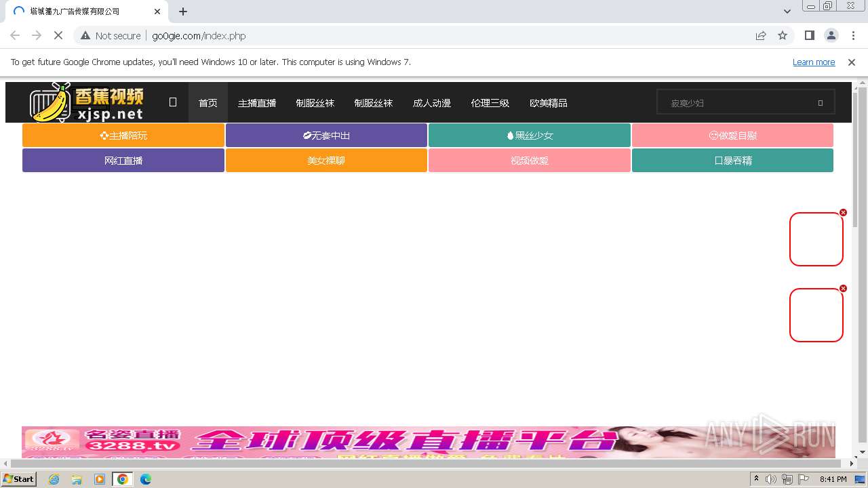
Task: Bookmark this page with the star icon
Action: pos(783,35)
